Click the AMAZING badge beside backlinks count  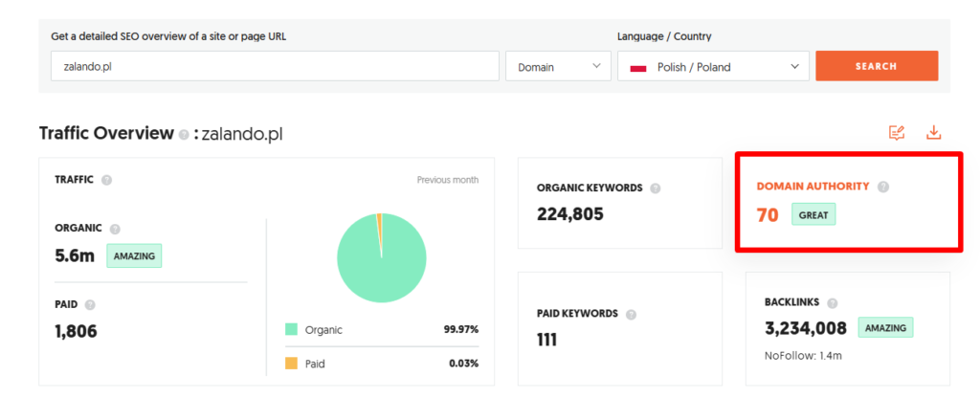pyautogui.click(x=885, y=327)
